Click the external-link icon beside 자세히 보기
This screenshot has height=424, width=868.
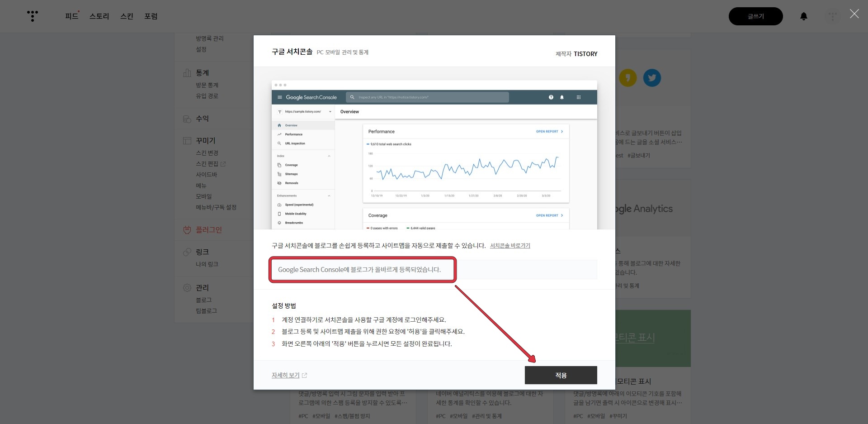click(304, 376)
